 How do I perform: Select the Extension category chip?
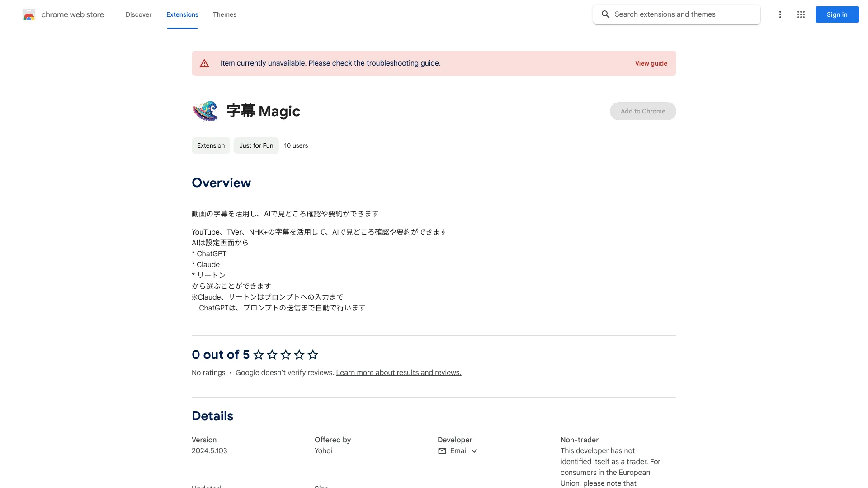(211, 145)
